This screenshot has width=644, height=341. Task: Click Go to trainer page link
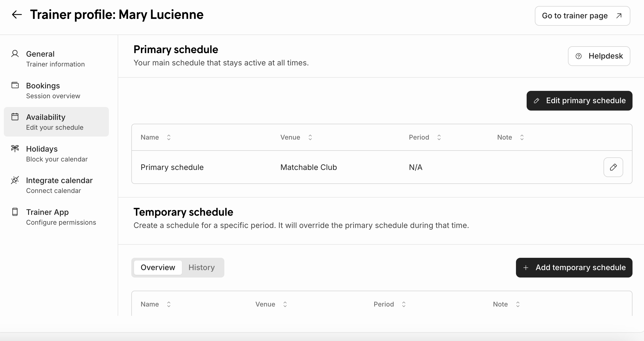582,16
